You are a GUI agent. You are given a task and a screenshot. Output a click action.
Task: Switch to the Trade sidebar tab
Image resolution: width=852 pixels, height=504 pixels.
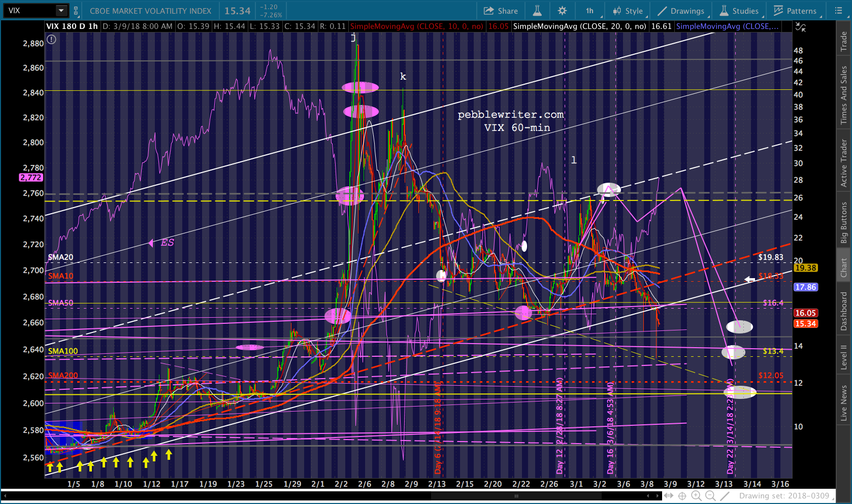tap(844, 41)
